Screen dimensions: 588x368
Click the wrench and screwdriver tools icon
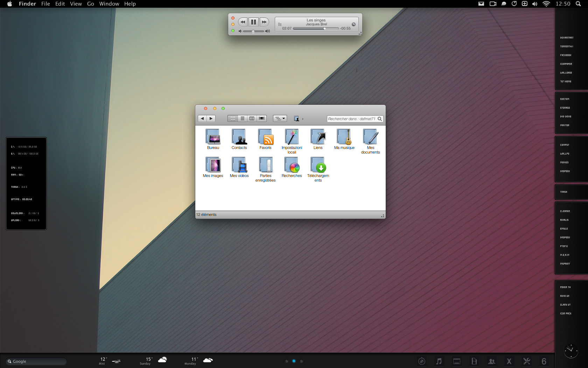pos(526,361)
